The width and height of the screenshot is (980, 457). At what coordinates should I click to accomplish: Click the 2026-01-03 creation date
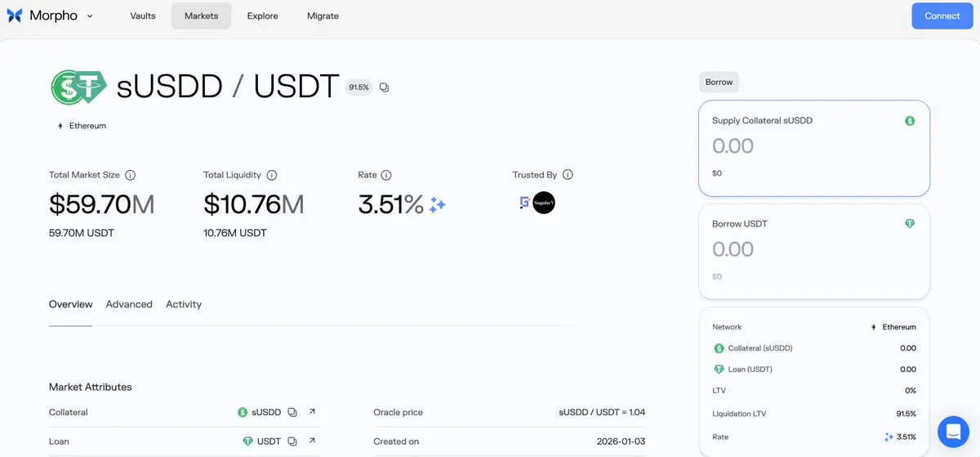point(621,441)
